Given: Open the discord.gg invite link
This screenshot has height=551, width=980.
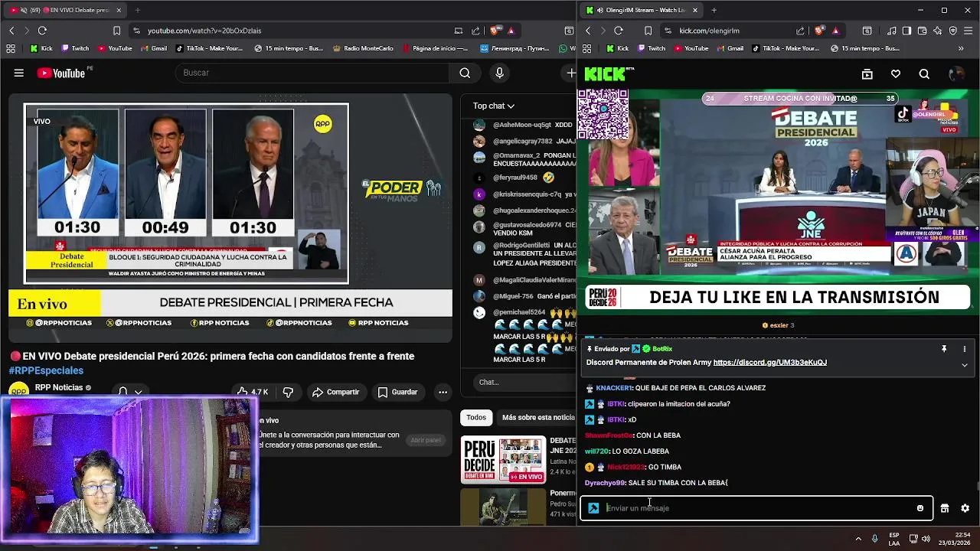Looking at the screenshot, I should (769, 363).
